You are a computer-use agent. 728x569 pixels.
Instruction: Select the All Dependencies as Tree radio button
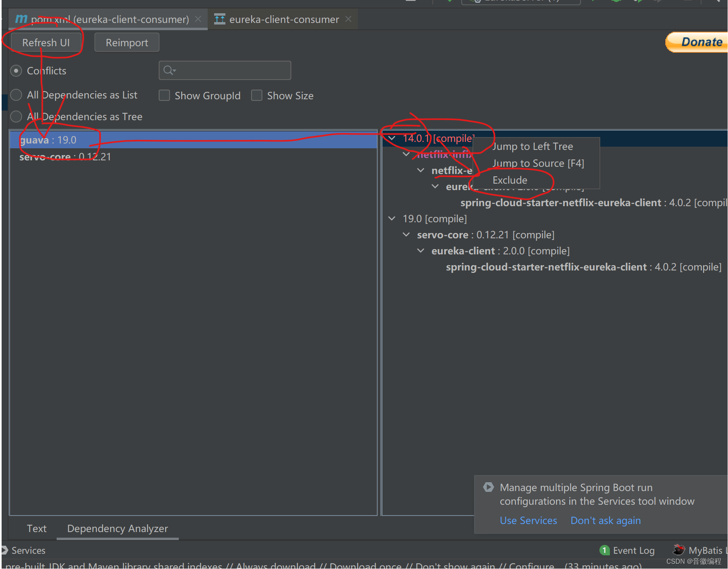coord(16,117)
